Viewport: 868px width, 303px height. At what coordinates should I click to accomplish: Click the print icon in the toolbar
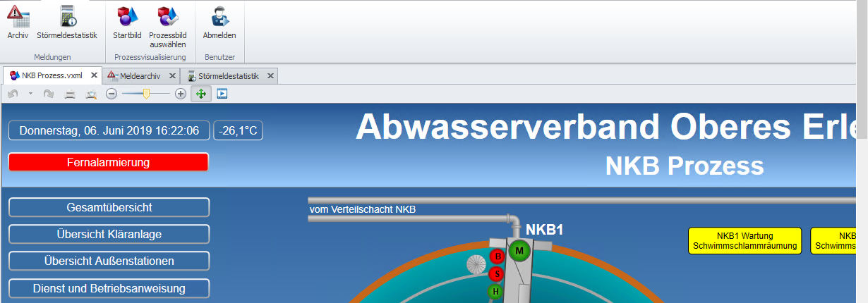(x=70, y=93)
